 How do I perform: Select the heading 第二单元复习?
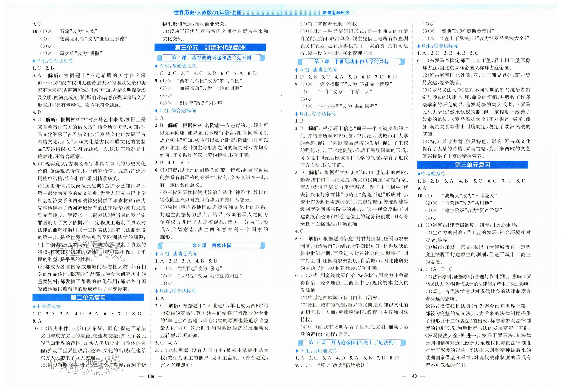(x=88, y=298)
